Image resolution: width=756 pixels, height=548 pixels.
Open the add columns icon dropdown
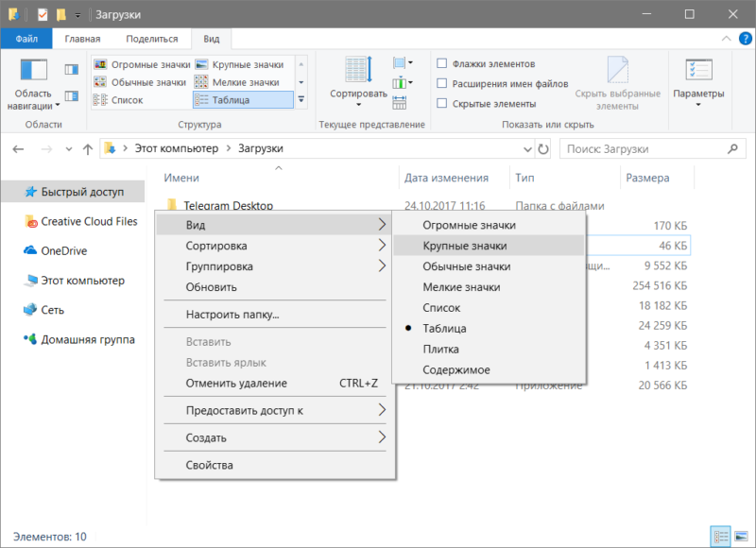403,83
